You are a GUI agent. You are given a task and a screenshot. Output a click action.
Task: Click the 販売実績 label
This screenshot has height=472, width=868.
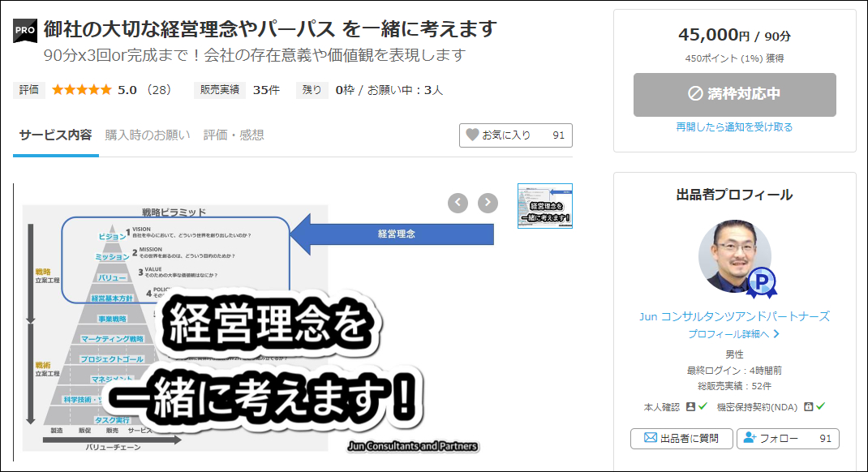coord(220,90)
